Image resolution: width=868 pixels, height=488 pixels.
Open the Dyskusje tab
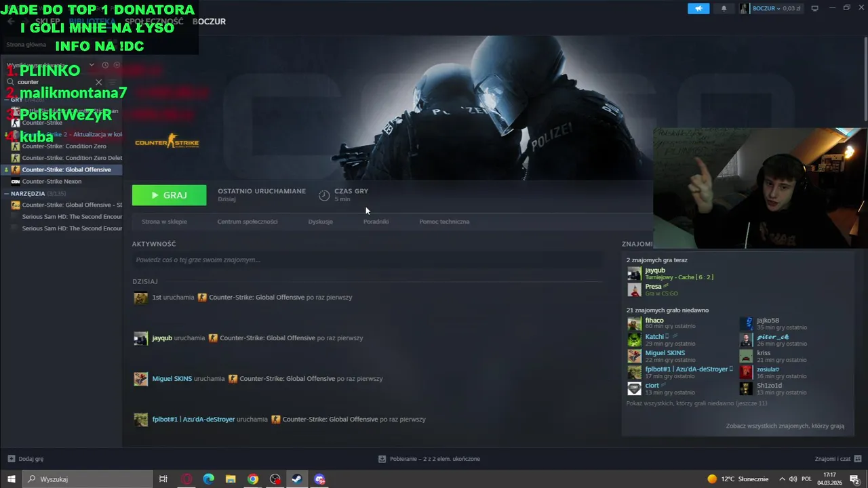[x=320, y=222]
